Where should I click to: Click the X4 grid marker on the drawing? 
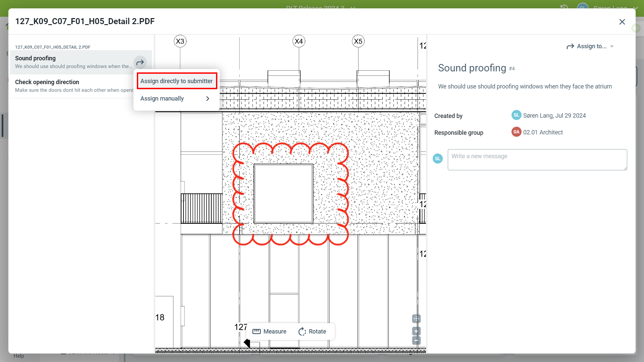coord(299,41)
